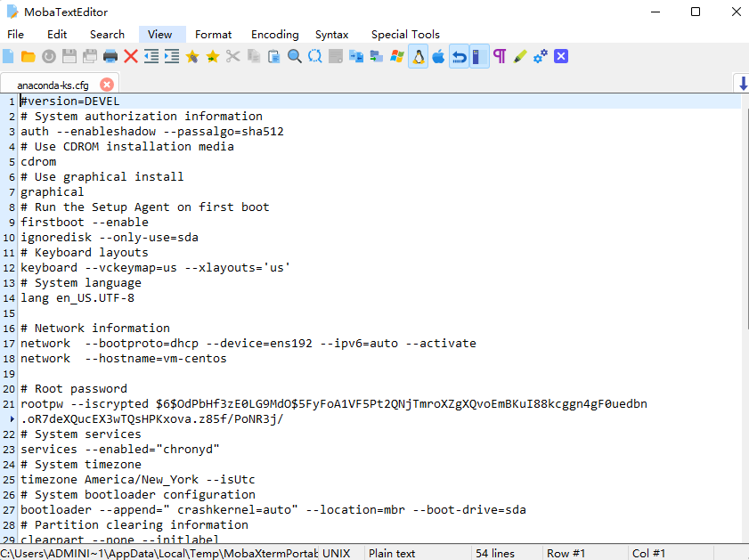The image size is (749, 560).
Task: Click the Plain text status bar item
Action: pos(390,553)
